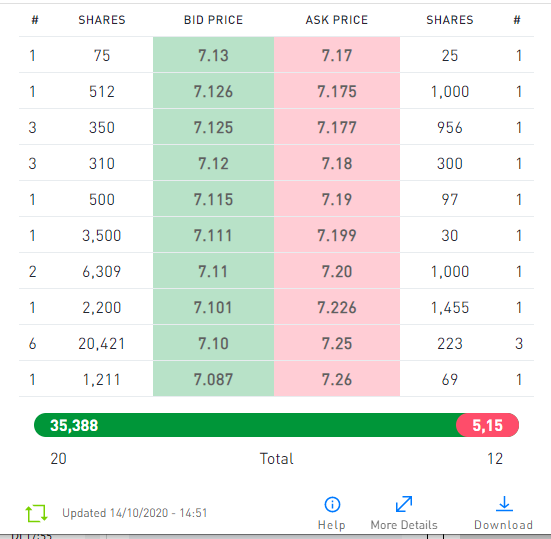Click the left SHARES column header

click(x=102, y=20)
